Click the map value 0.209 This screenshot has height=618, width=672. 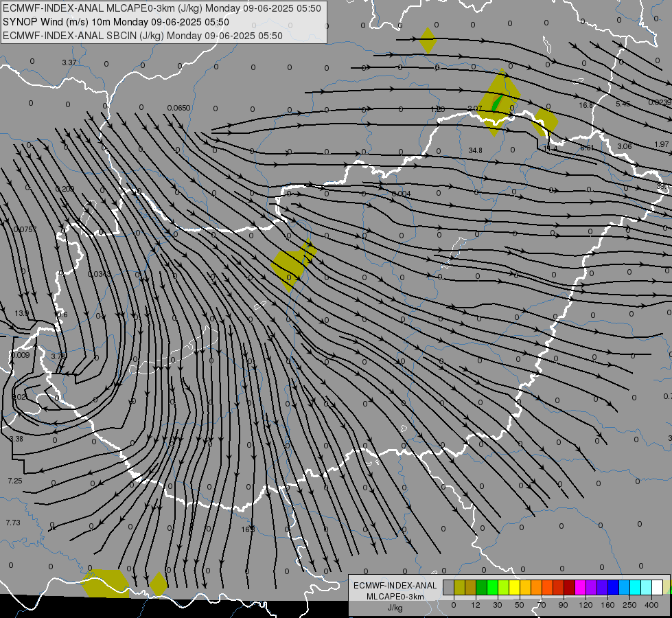click(x=65, y=189)
